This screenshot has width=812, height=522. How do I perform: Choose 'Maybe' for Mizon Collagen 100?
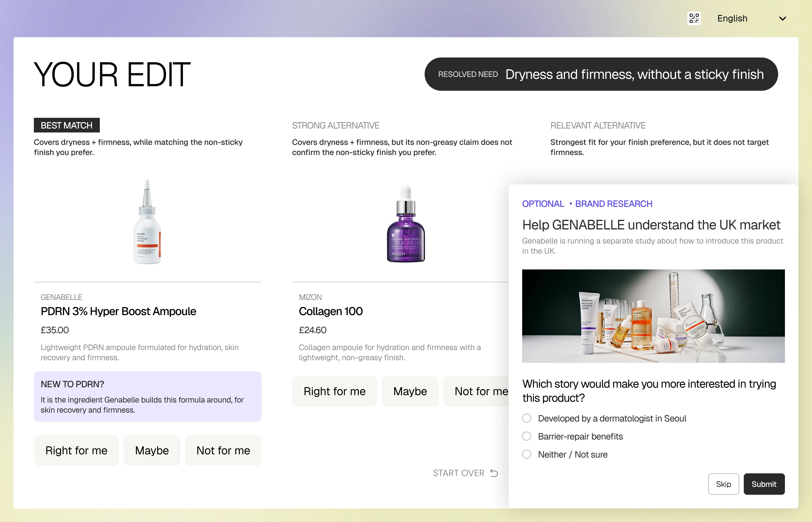click(410, 391)
